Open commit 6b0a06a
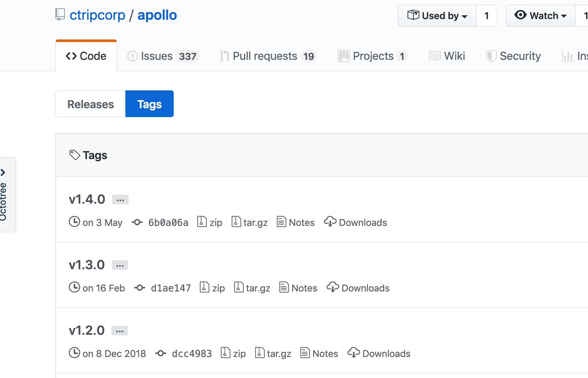 point(168,222)
